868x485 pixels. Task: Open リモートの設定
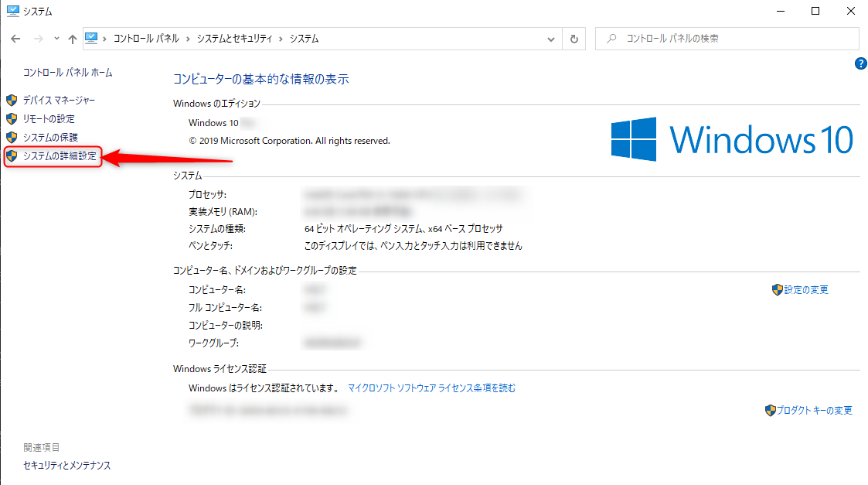point(49,118)
